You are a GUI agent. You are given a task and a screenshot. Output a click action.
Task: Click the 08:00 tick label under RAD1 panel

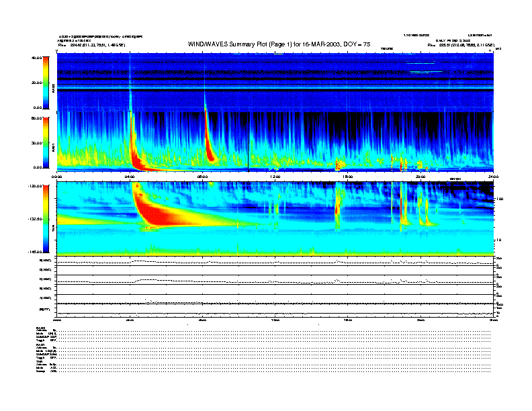click(202, 177)
